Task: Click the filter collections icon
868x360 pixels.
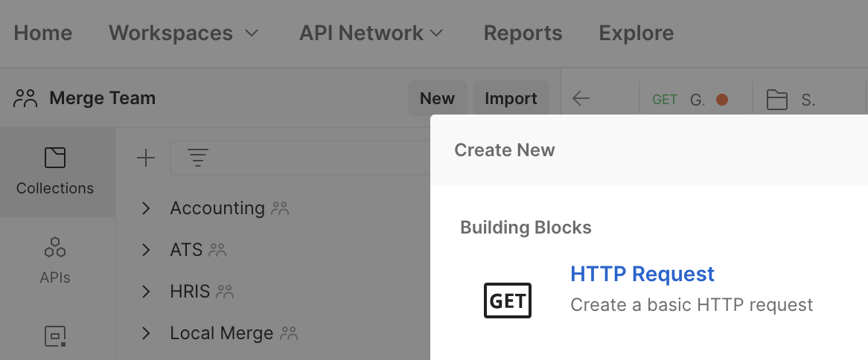Action: point(197,158)
